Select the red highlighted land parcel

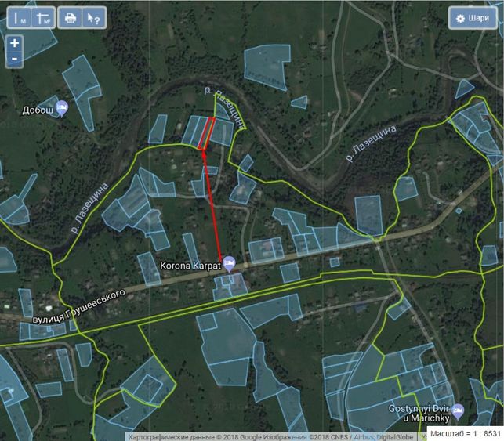coord(206,133)
